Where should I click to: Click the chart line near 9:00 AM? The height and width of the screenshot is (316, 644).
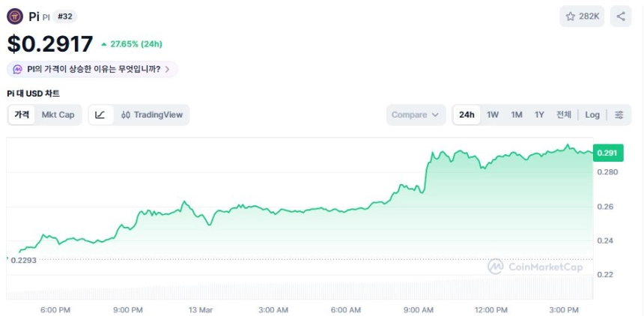[420, 190]
